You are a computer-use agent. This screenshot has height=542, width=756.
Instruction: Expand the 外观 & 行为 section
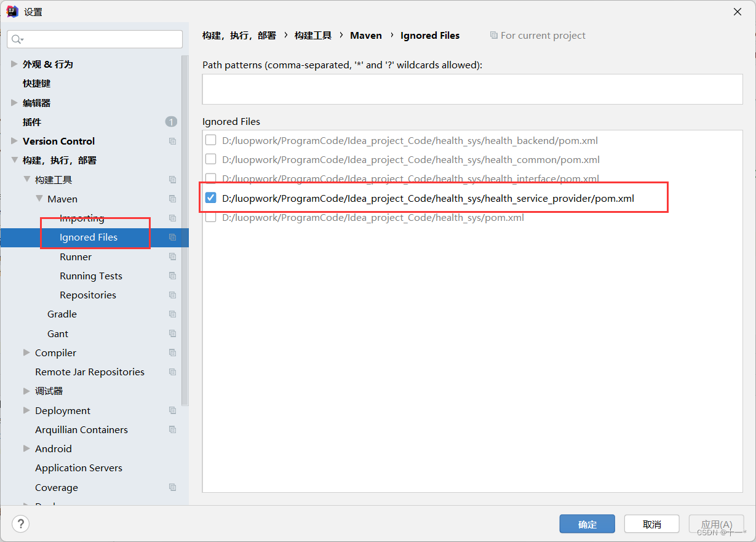pos(14,64)
